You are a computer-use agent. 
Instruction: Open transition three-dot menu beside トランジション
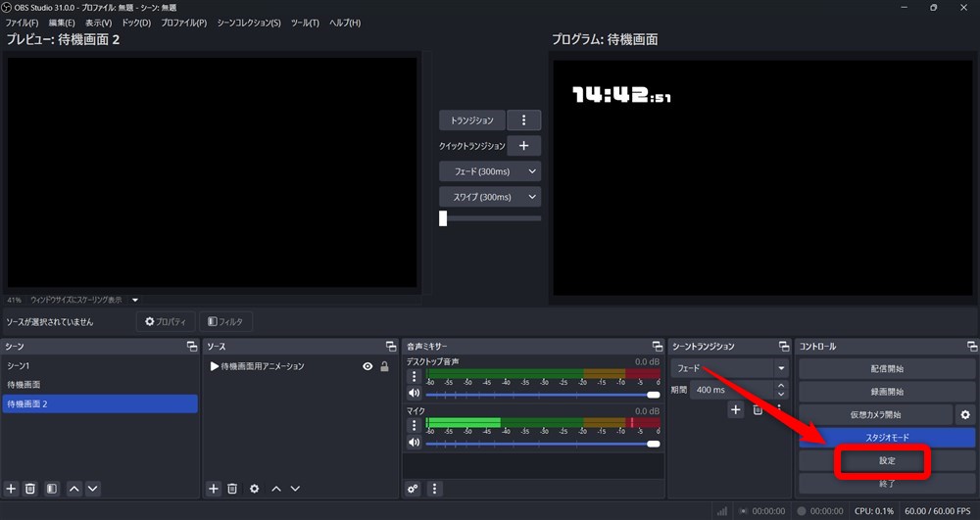coord(523,119)
